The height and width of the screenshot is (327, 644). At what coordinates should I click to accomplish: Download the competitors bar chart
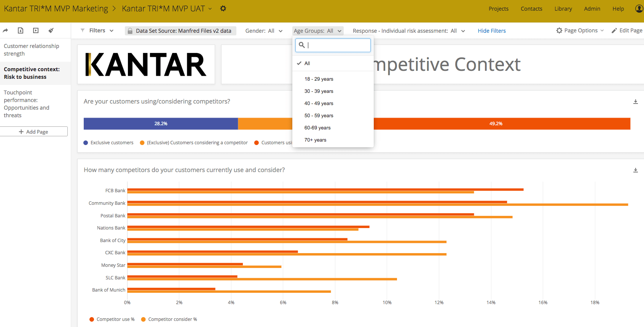635,170
